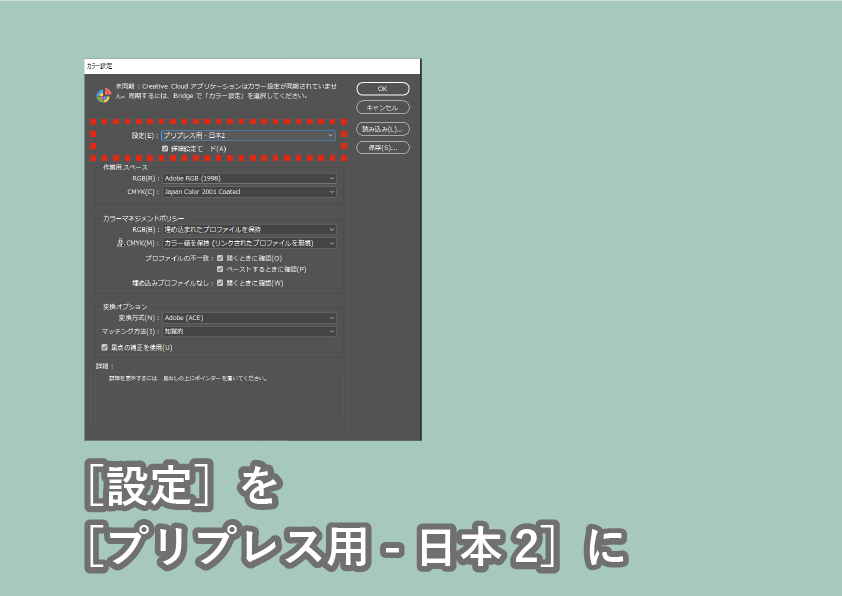Open マッチング方法 dropdown 知覚的
842x596 pixels.
point(250,331)
